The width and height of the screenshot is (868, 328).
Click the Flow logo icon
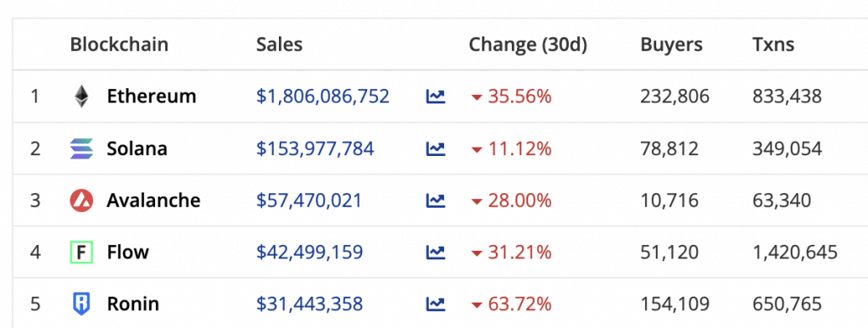pyautogui.click(x=81, y=253)
